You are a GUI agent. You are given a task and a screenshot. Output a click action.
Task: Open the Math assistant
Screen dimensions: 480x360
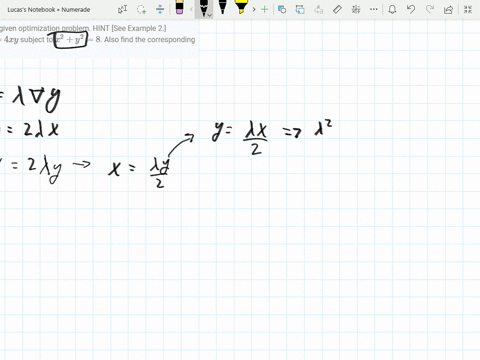[x=356, y=9]
